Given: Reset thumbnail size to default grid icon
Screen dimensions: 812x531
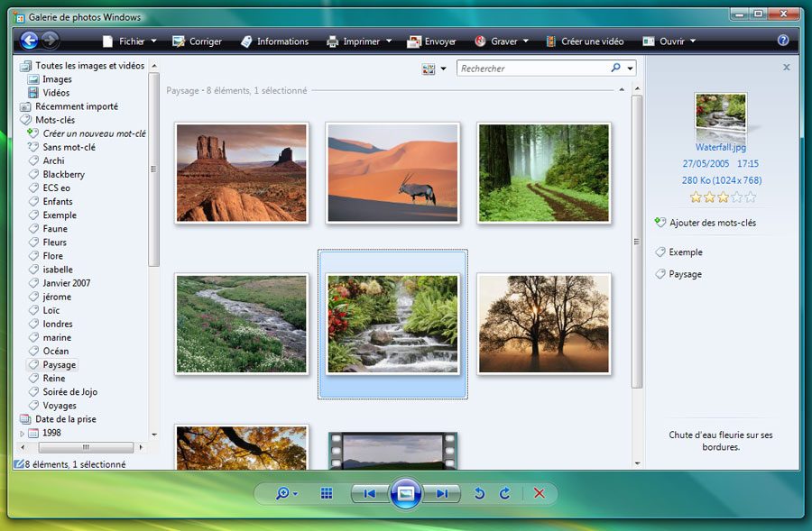Looking at the screenshot, I should point(327,493).
